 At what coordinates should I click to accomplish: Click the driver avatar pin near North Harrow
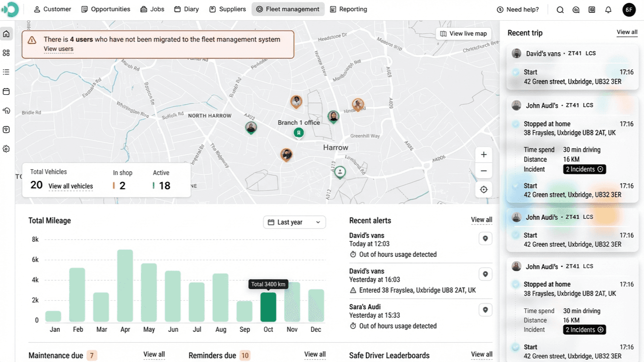251,128
